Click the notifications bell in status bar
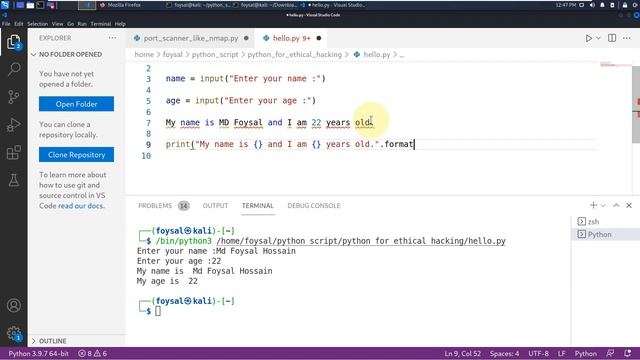 point(628,353)
